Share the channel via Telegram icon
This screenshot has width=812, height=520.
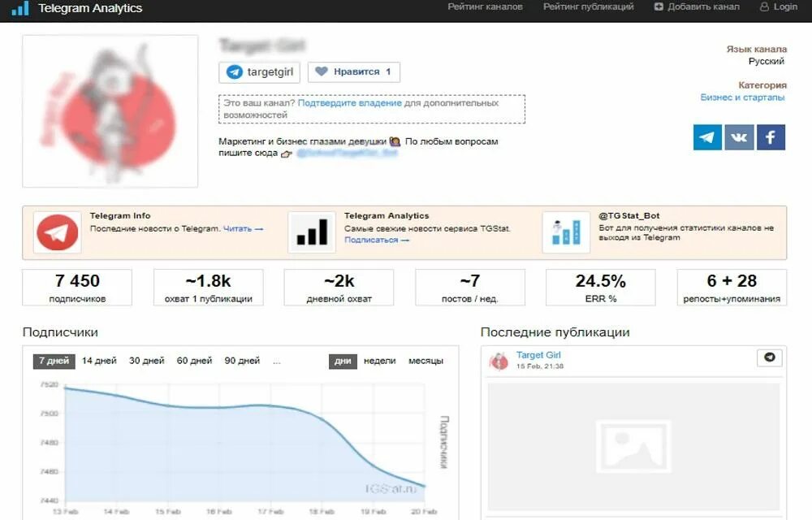click(x=707, y=137)
